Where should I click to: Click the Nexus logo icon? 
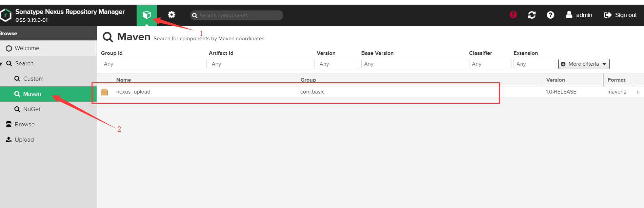click(x=5, y=15)
